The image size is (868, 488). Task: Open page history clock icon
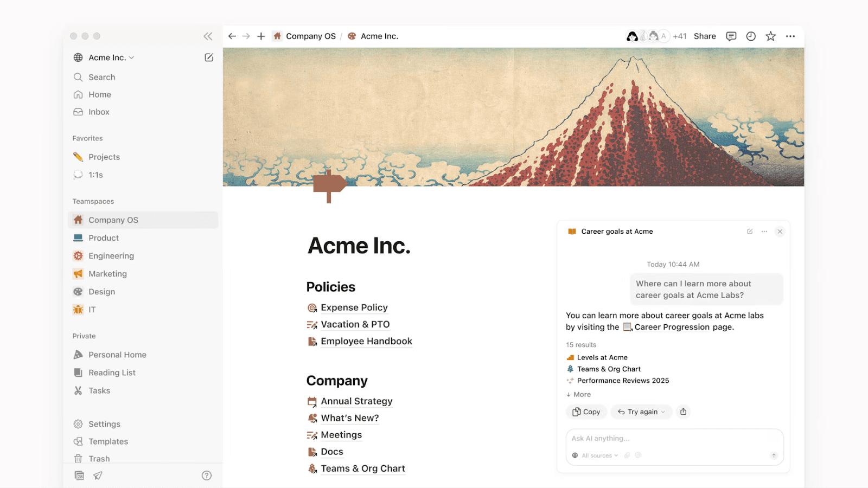751,36
